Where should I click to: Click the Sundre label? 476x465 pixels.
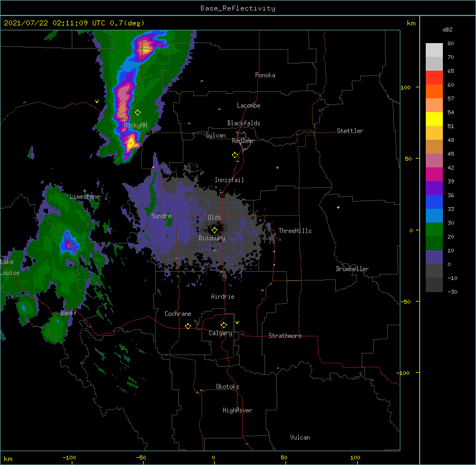[161, 216]
